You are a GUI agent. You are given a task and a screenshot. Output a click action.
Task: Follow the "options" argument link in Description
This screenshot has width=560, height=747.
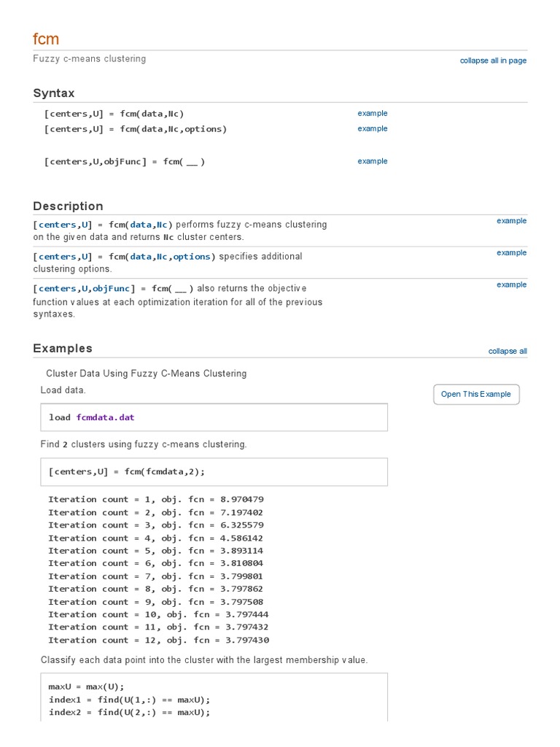[191, 257]
